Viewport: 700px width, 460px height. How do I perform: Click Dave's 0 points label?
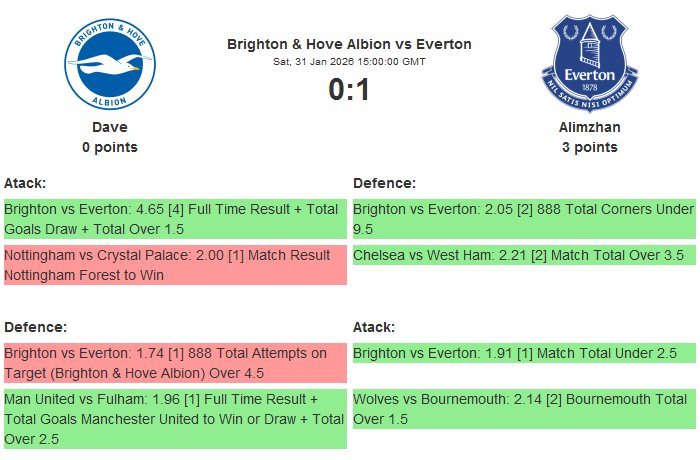(x=110, y=147)
